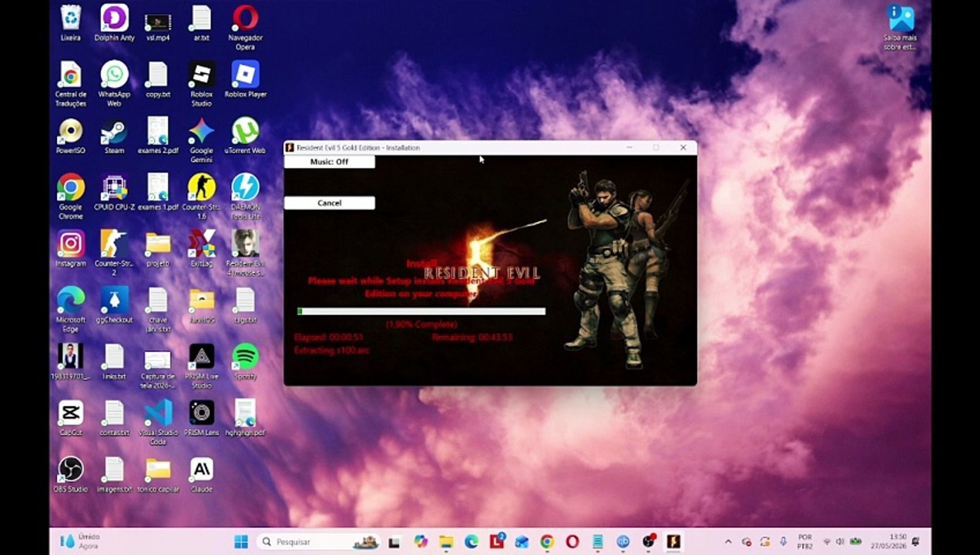Image resolution: width=980 pixels, height=555 pixels.
Task: Select the exames 2.pdf file
Action: [x=158, y=136]
